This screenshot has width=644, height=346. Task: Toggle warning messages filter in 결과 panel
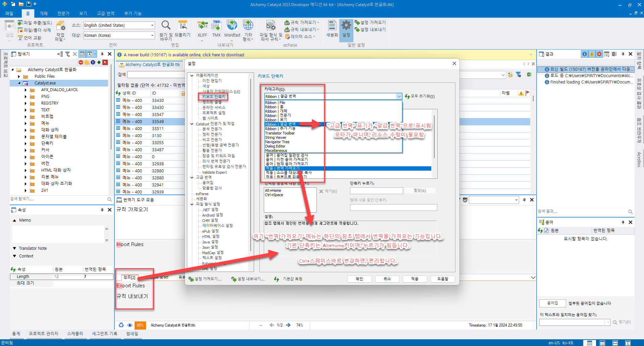click(592, 54)
